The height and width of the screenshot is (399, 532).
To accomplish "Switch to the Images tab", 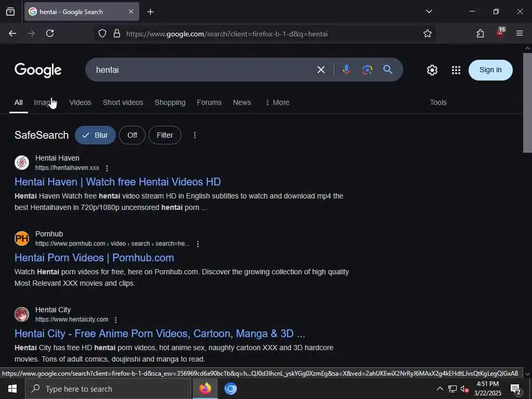I will click(x=46, y=102).
